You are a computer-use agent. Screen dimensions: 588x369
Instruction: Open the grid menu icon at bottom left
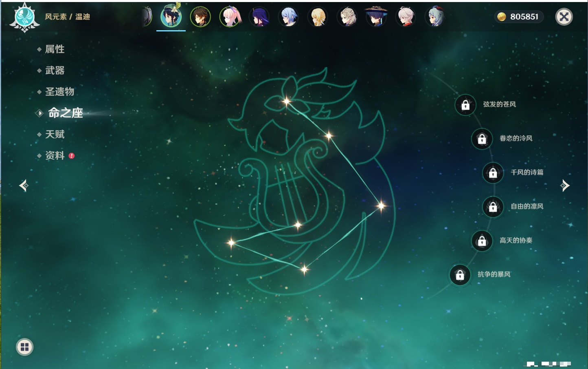tap(24, 347)
